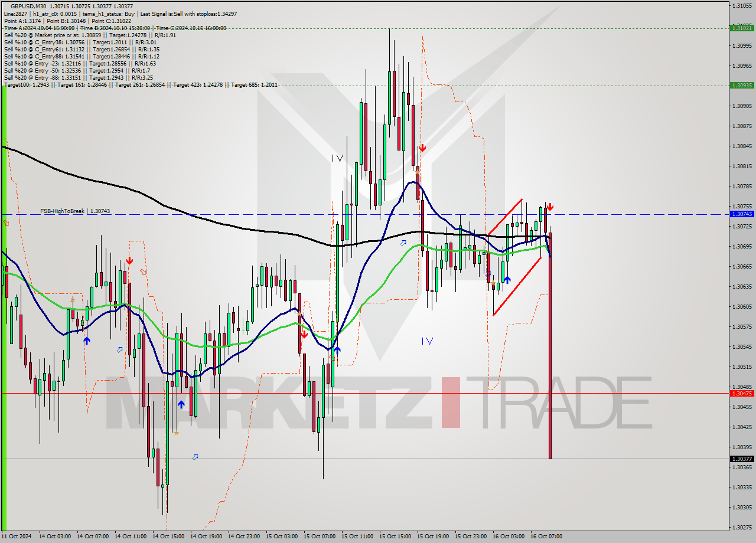Click the orange star marker near 14 Oct 15:00 low
Viewport: 756px width, 543px height.
(x=176, y=433)
